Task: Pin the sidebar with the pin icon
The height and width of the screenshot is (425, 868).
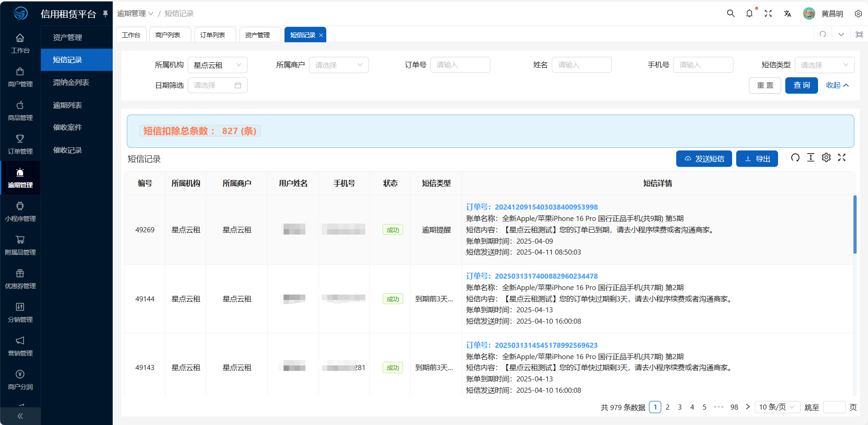Action: pyautogui.click(x=105, y=14)
